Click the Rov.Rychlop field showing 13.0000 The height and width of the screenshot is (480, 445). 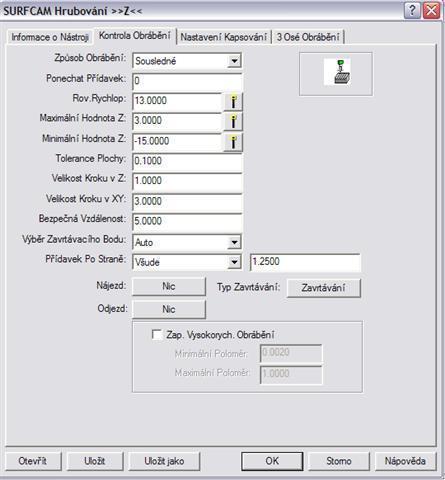click(x=177, y=101)
